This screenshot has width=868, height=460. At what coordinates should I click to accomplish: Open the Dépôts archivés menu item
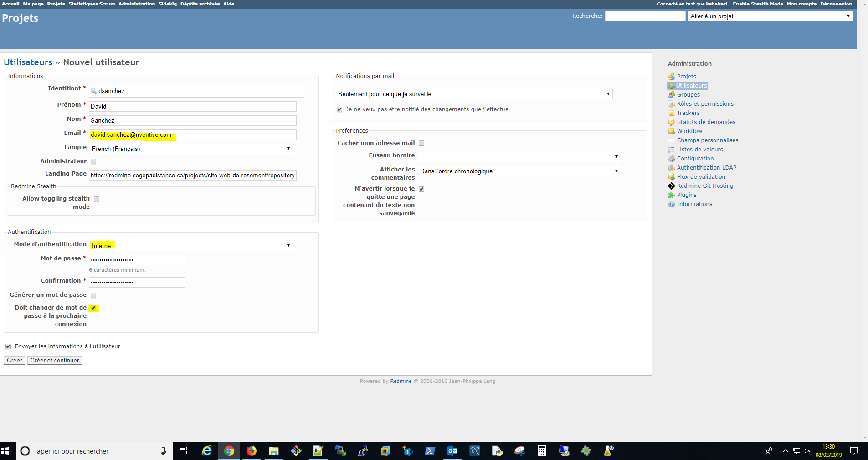pos(200,4)
